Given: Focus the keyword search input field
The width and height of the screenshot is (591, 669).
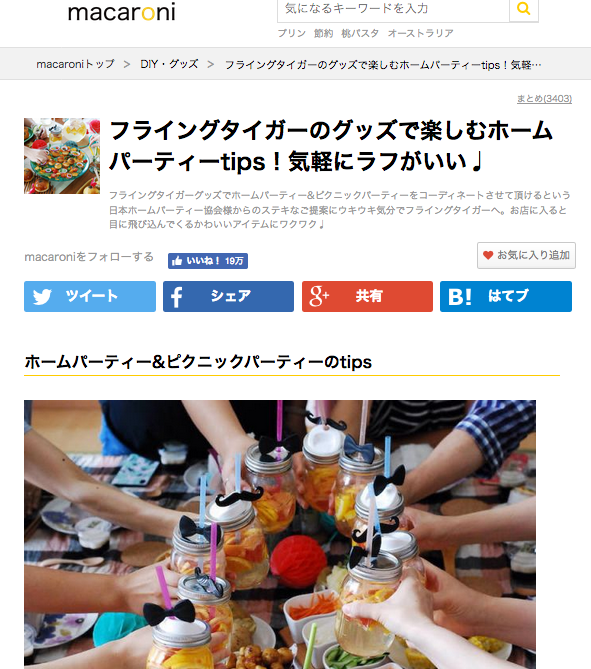Looking at the screenshot, I should pyautogui.click(x=393, y=9).
